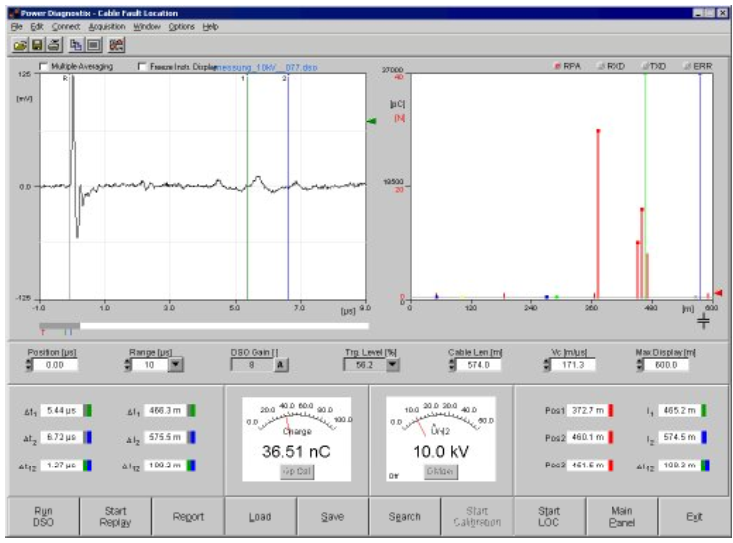
Task: Open the File menu
Action: click(16, 27)
